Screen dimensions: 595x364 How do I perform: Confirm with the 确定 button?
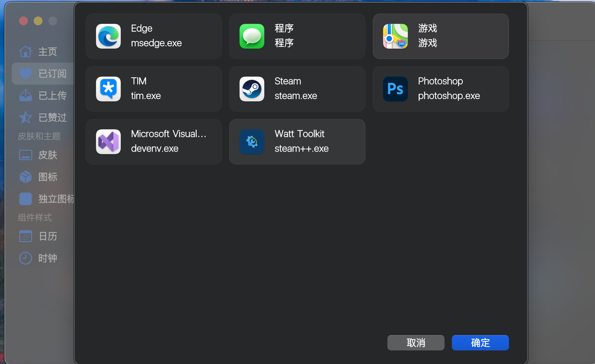(x=480, y=343)
